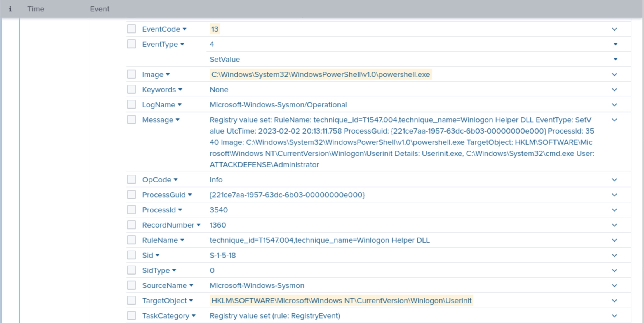This screenshot has width=644, height=323.
Task: Open the ProcessGuid field name menu
Action: pos(167,195)
